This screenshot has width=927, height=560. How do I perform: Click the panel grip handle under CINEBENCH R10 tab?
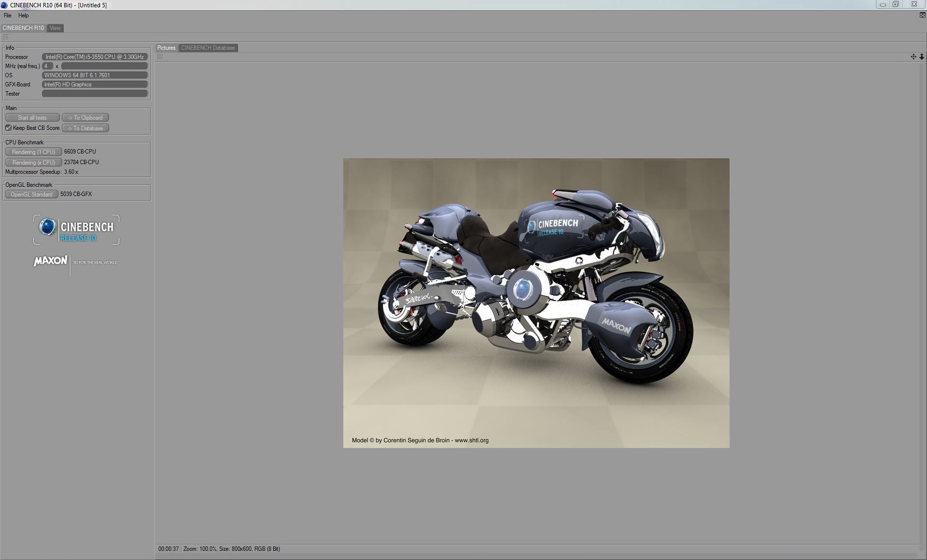5,37
